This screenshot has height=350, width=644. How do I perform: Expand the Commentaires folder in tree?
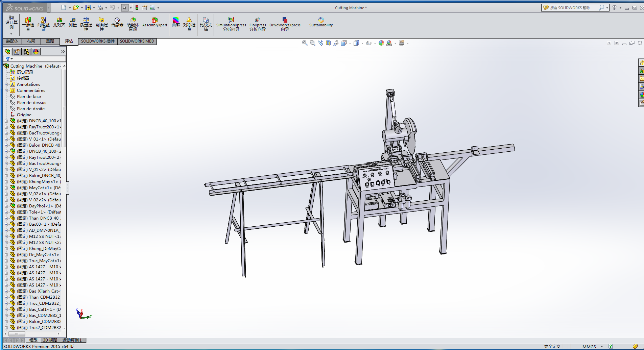point(6,91)
